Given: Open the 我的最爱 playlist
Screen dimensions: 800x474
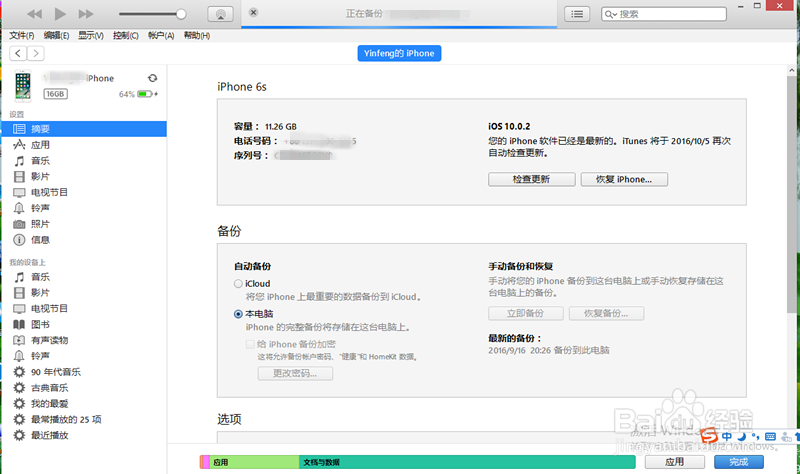Looking at the screenshot, I should pos(84,404).
